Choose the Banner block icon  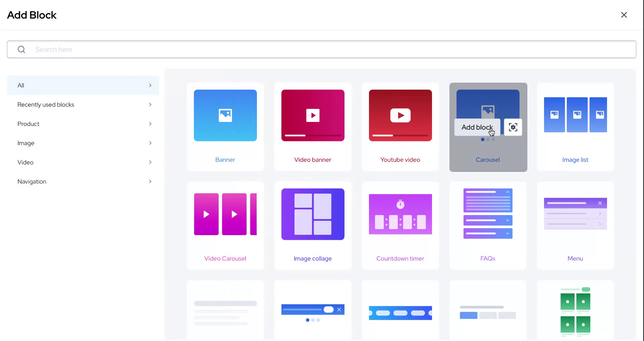[225, 115]
